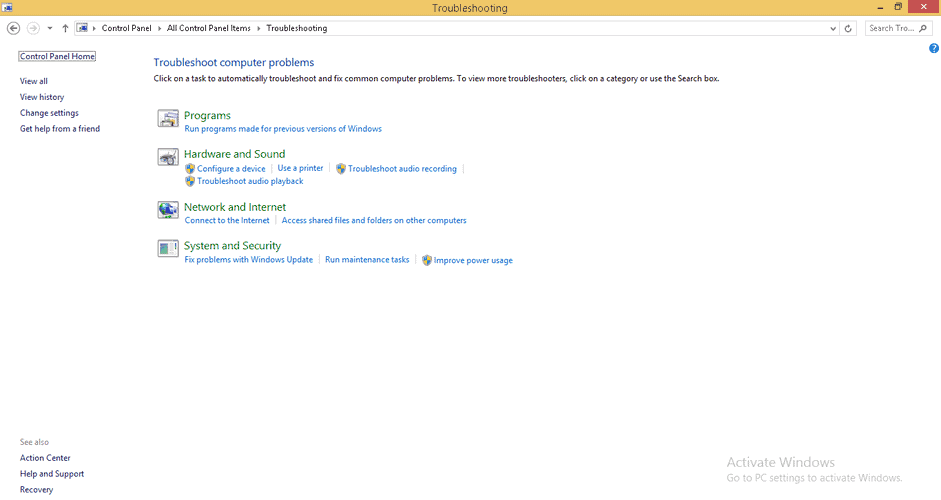Click the Programs category icon
Image resolution: width=941 pixels, height=500 pixels.
pos(168,118)
